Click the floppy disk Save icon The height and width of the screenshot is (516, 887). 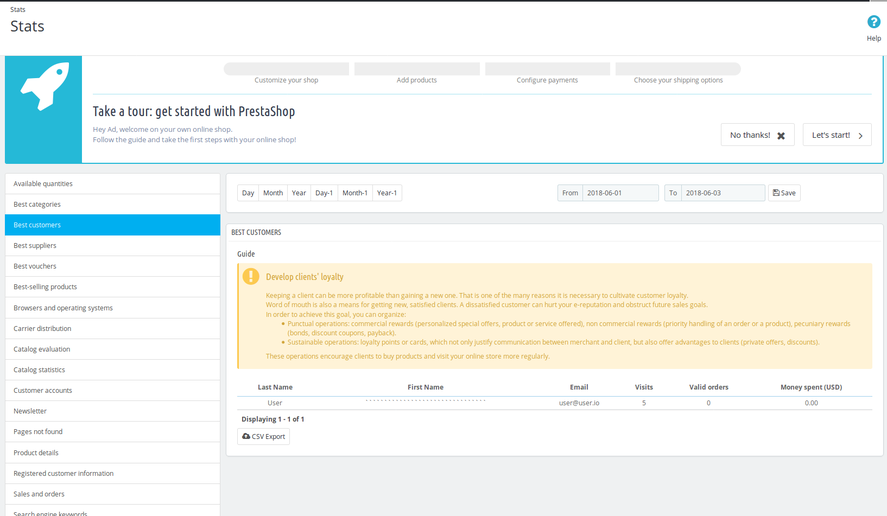coord(776,193)
